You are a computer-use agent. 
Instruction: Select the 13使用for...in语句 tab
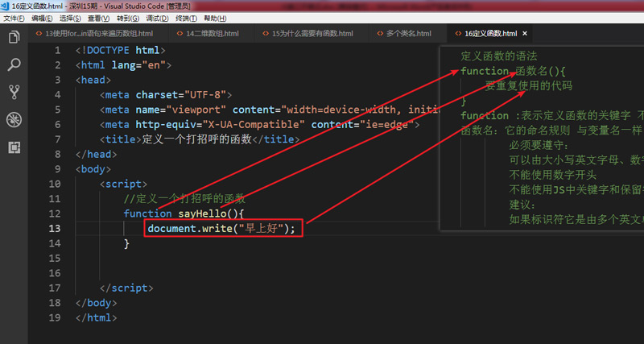[98, 34]
